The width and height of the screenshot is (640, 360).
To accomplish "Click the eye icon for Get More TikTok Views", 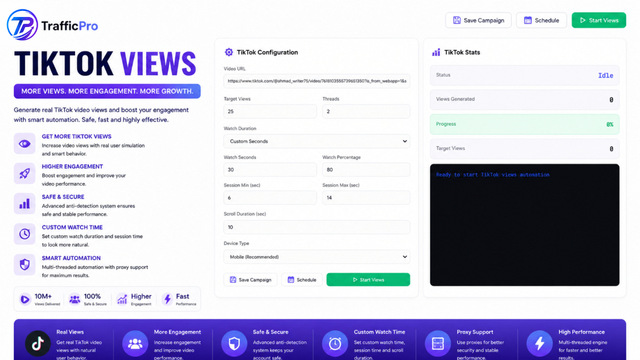I will pos(24,144).
